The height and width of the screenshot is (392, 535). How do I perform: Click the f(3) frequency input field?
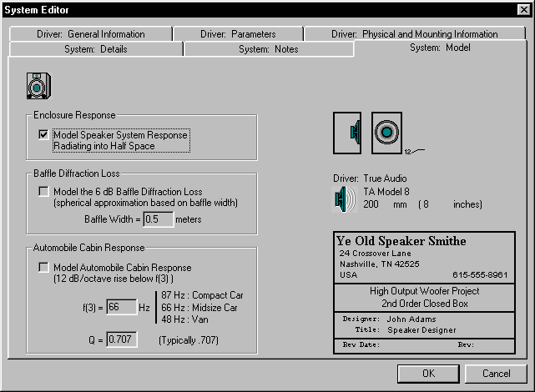click(122, 307)
